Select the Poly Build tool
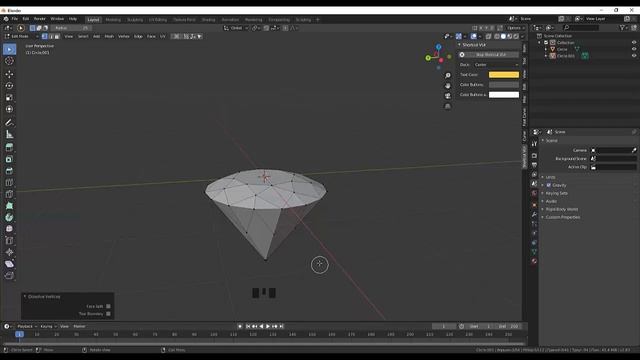The width and height of the screenshot is (640, 360). tap(9, 206)
